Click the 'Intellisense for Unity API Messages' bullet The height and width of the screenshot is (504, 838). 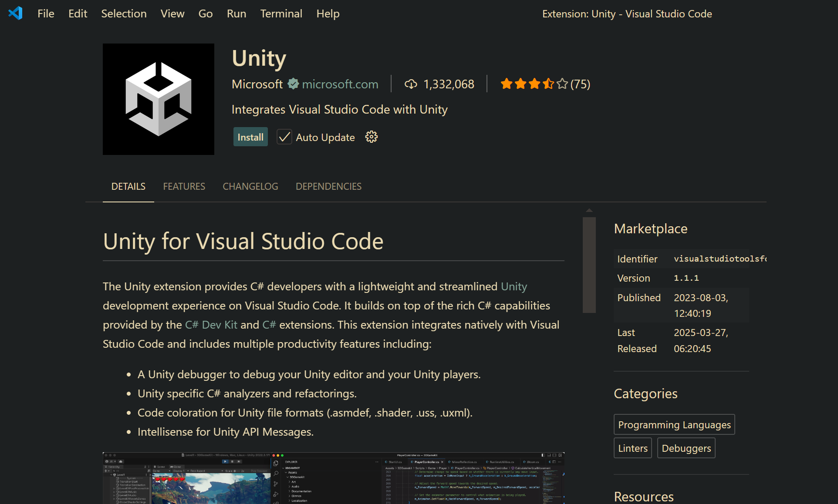click(226, 432)
